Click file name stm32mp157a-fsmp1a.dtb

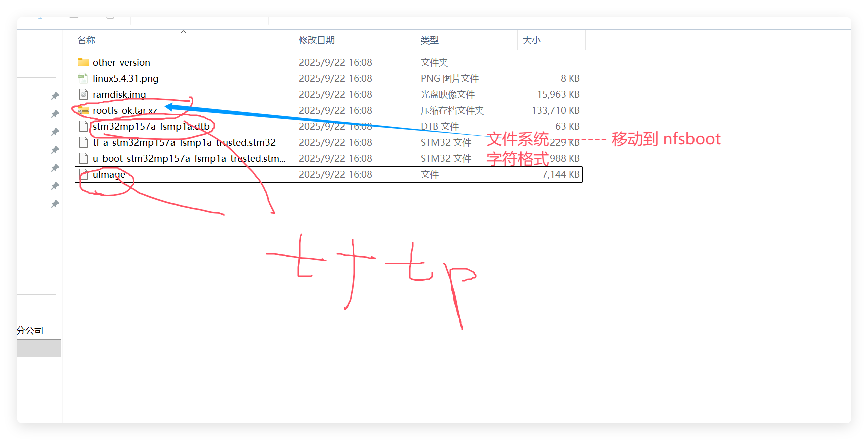(x=151, y=126)
